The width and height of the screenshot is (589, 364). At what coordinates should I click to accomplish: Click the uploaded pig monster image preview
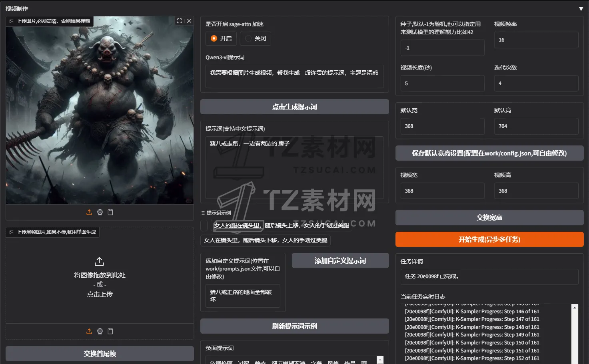click(x=100, y=110)
